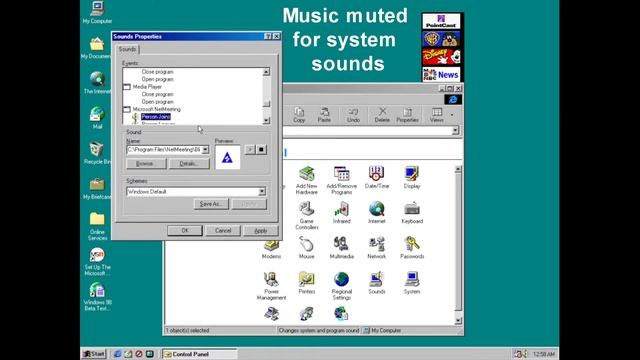640x360 pixels.
Task: Open the Printers folder icon
Action: click(x=307, y=282)
